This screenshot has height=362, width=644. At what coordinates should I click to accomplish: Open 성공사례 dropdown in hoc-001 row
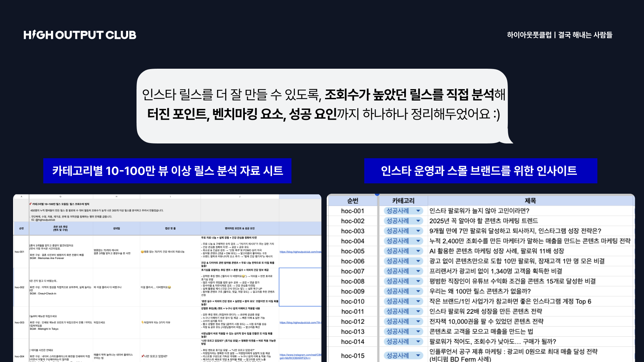418,211
